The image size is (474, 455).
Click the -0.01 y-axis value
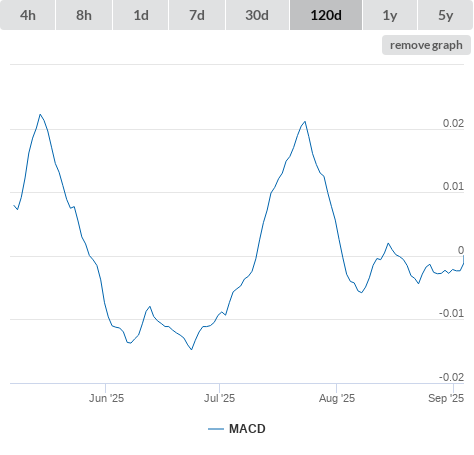coord(451,313)
